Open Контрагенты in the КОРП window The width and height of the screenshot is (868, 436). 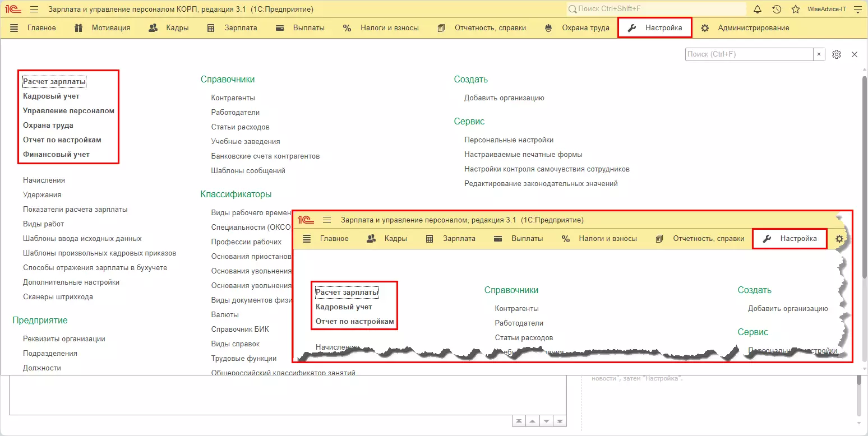tap(233, 98)
